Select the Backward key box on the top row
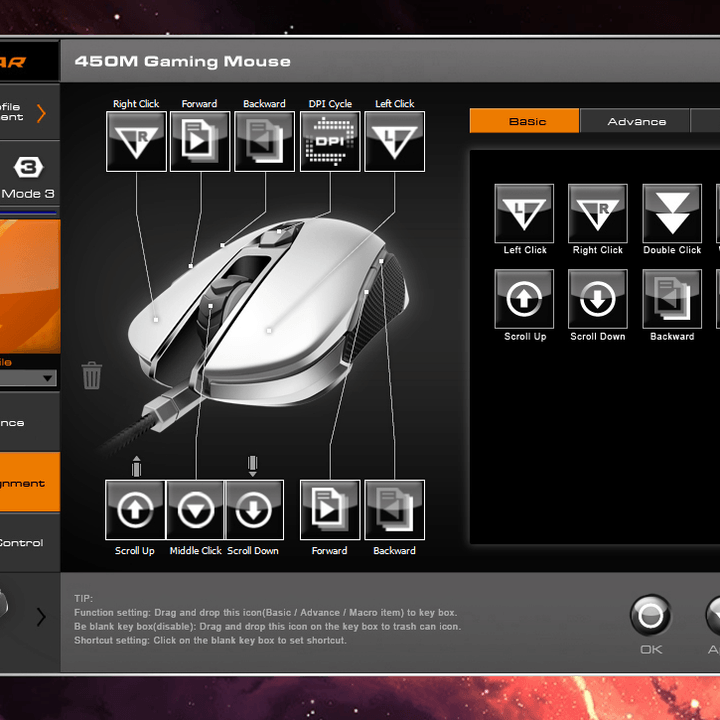This screenshot has height=720, width=720. point(264,141)
